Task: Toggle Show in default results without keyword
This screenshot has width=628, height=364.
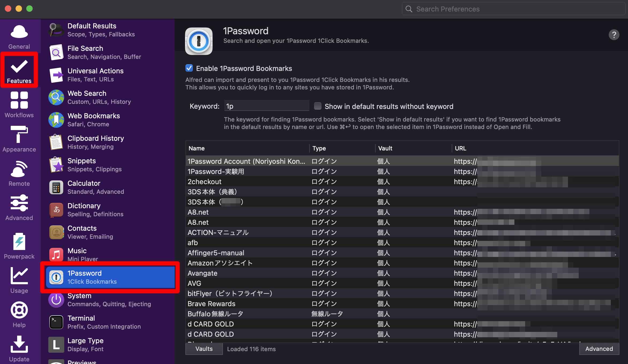Action: pyautogui.click(x=318, y=106)
